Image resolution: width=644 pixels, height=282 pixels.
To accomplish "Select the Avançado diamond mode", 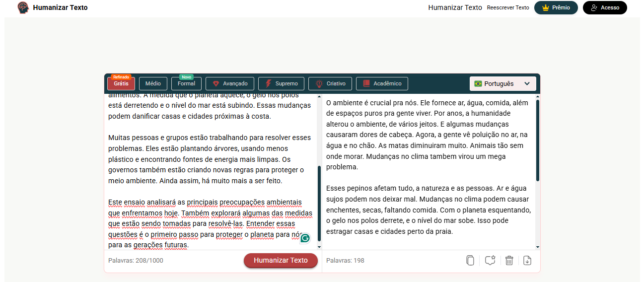I will [x=230, y=84].
